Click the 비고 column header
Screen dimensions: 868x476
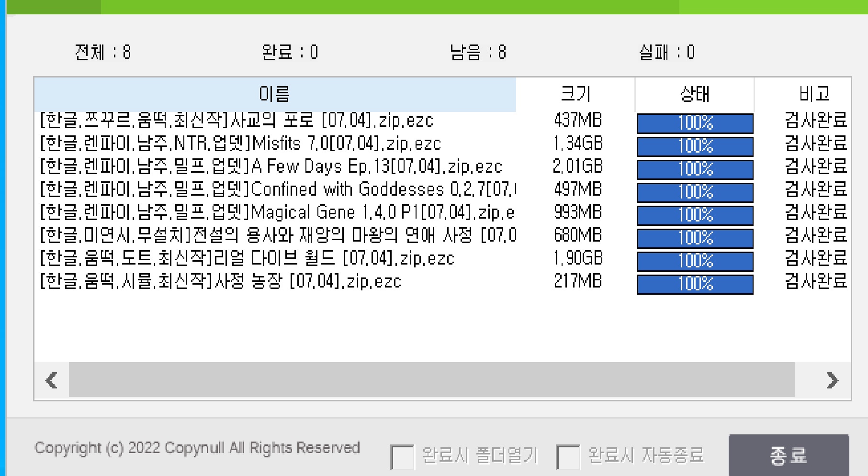[x=814, y=94]
